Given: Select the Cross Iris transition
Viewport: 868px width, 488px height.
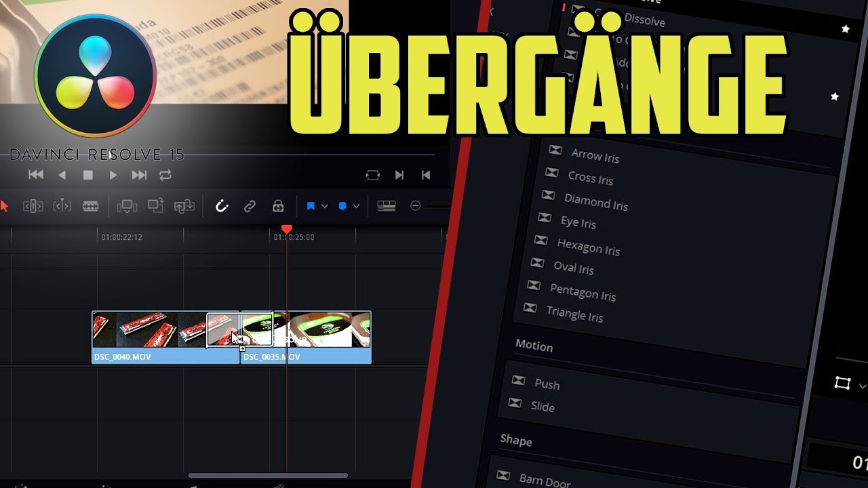Looking at the screenshot, I should 590,178.
